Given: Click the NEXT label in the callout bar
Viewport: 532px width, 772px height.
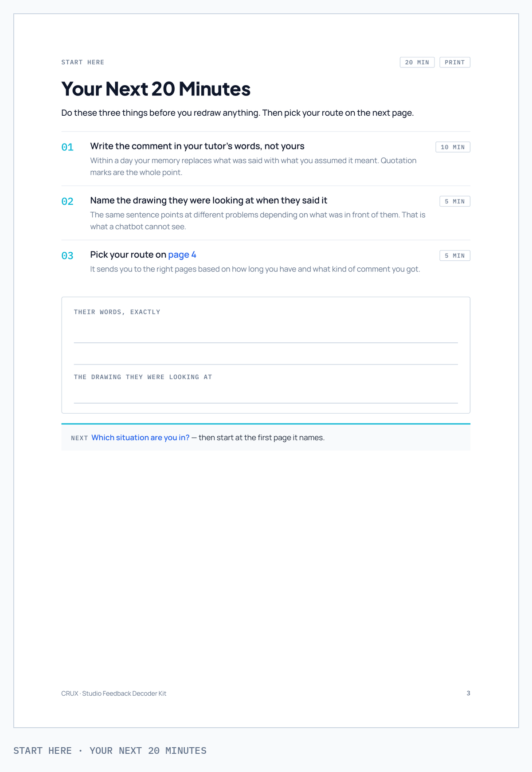Looking at the screenshot, I should point(79,438).
